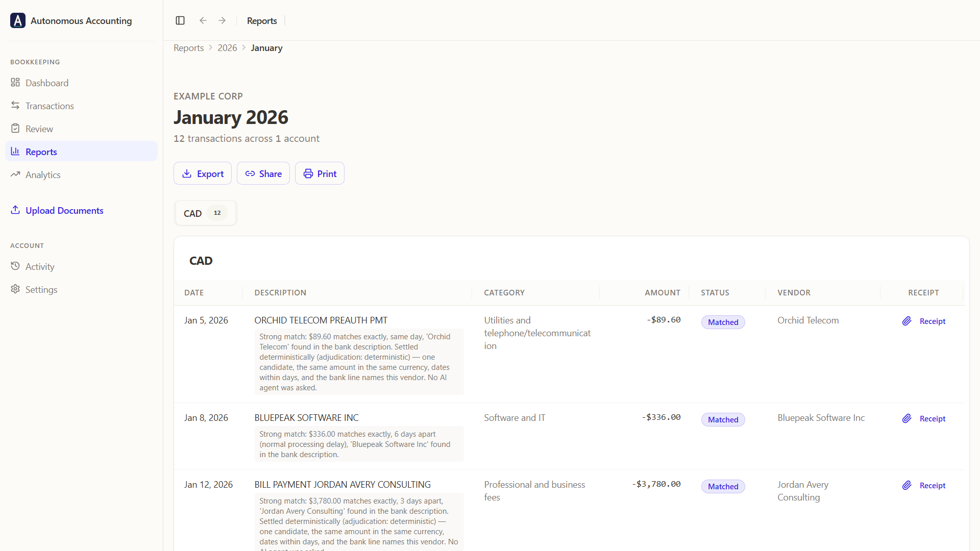Screen dimensions: 980x551
Task: Click the paperclip icon for Jordan Avery Consulting
Action: tap(906, 485)
